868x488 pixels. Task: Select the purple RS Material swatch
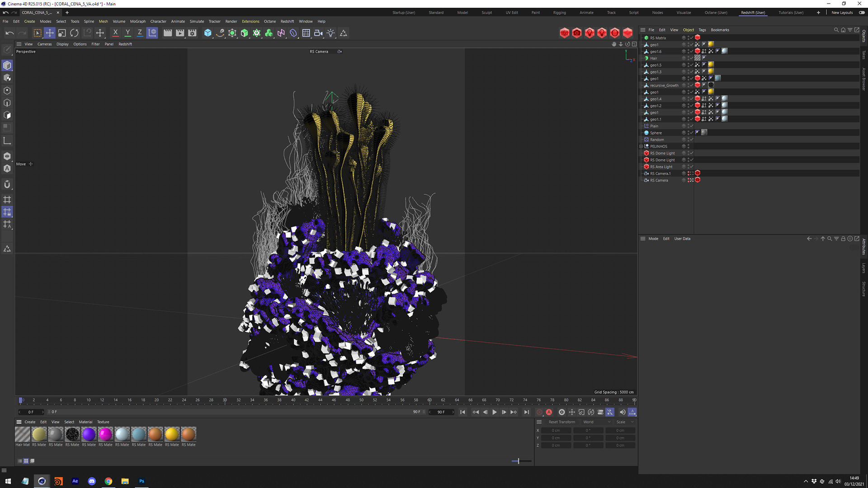tap(89, 434)
